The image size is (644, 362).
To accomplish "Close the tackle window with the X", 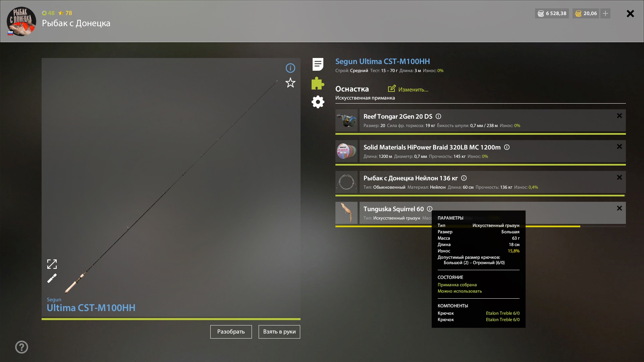I will 630,13.
